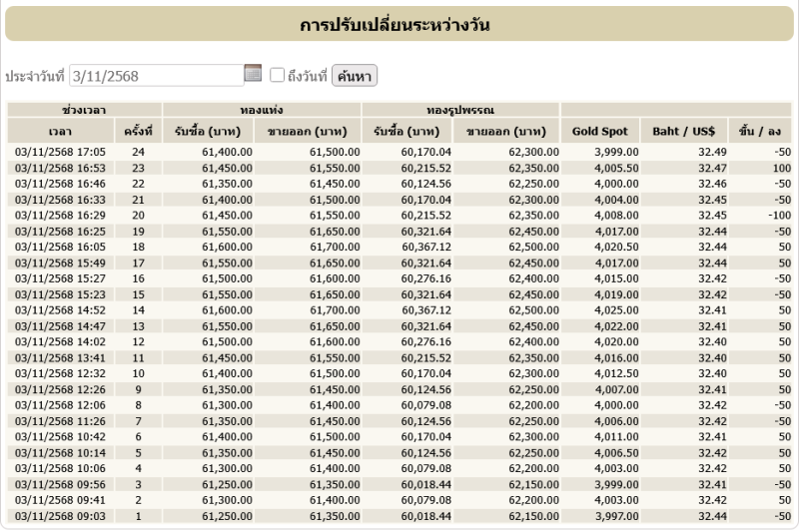Viewport: 799px width, 532px height.
Task: Open the calendar date picker icon
Action: [253, 74]
